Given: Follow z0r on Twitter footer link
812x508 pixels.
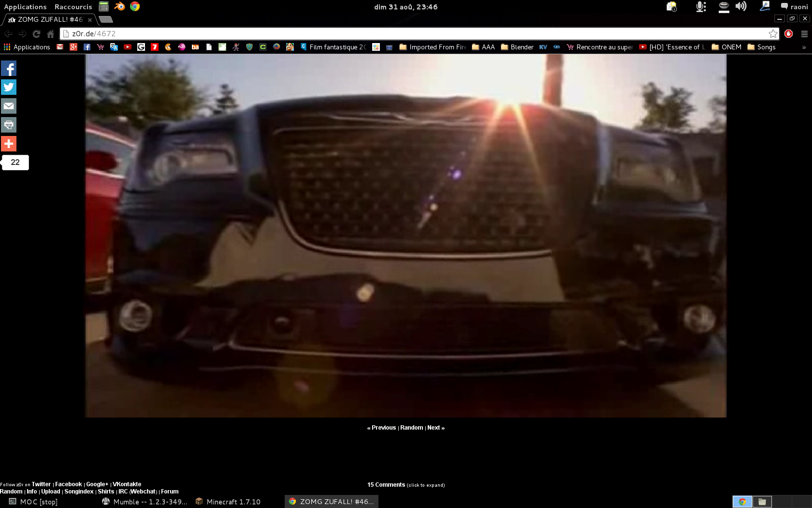Looking at the screenshot, I should click(x=41, y=484).
